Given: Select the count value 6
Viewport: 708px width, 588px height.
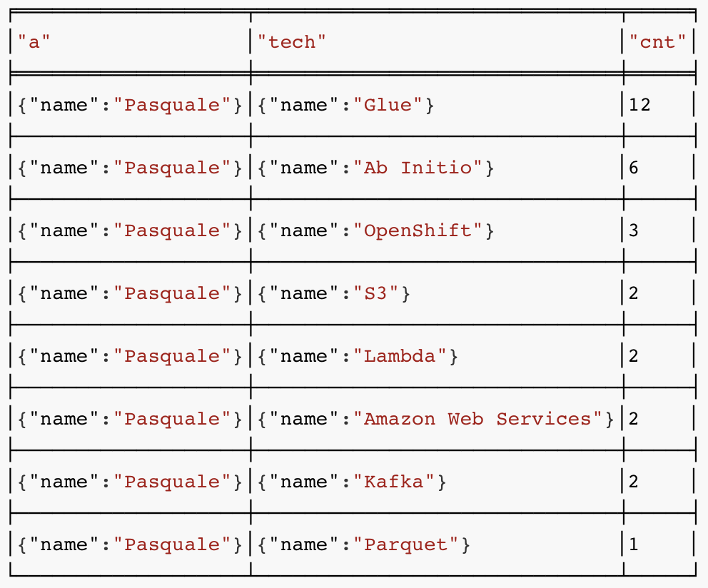Looking at the screenshot, I should 634,168.
